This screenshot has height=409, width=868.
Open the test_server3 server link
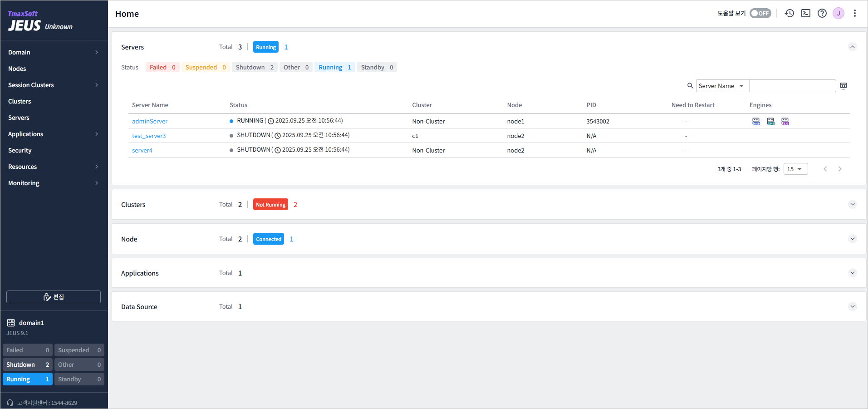[149, 136]
